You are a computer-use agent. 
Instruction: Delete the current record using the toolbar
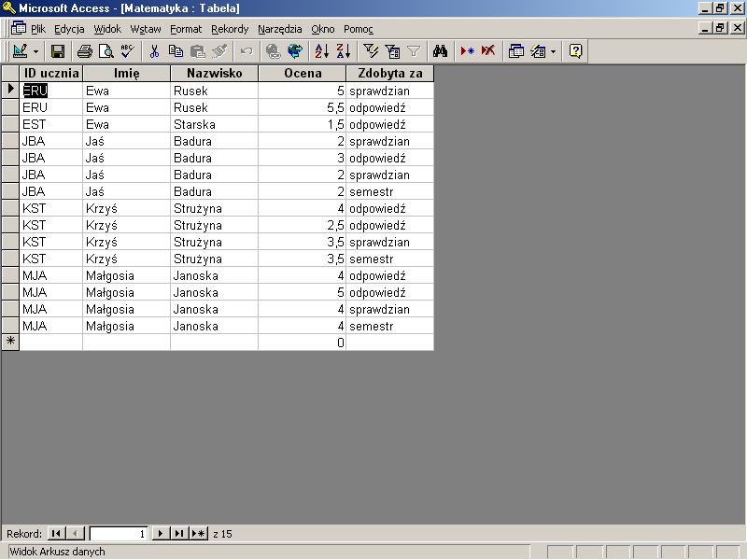tap(488, 51)
